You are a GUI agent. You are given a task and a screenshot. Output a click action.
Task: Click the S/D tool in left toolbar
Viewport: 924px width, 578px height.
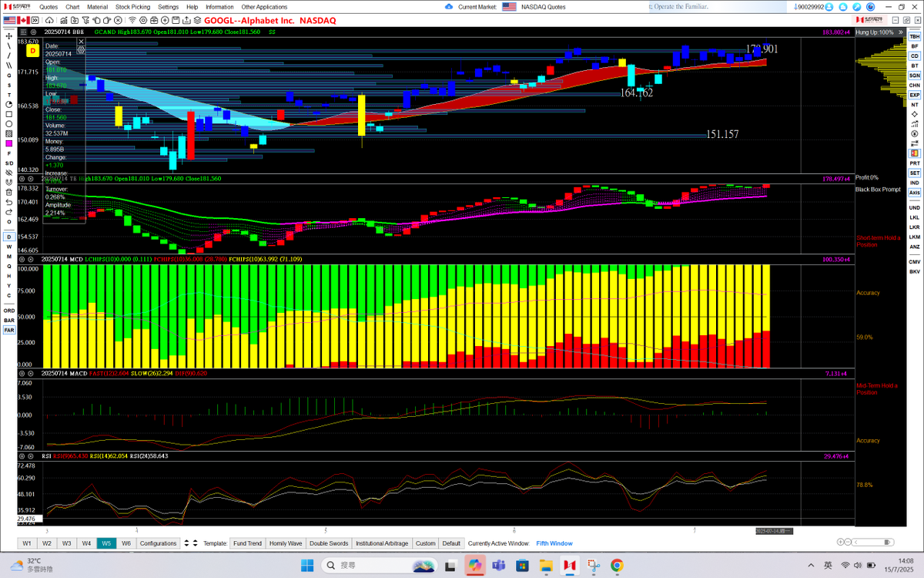8,163
